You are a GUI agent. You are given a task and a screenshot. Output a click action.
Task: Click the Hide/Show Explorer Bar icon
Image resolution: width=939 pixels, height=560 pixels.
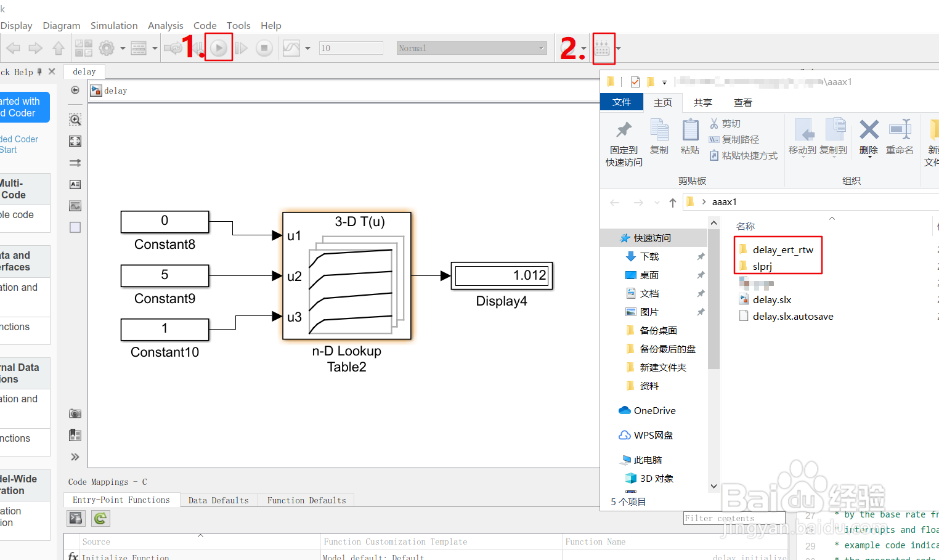[75, 90]
